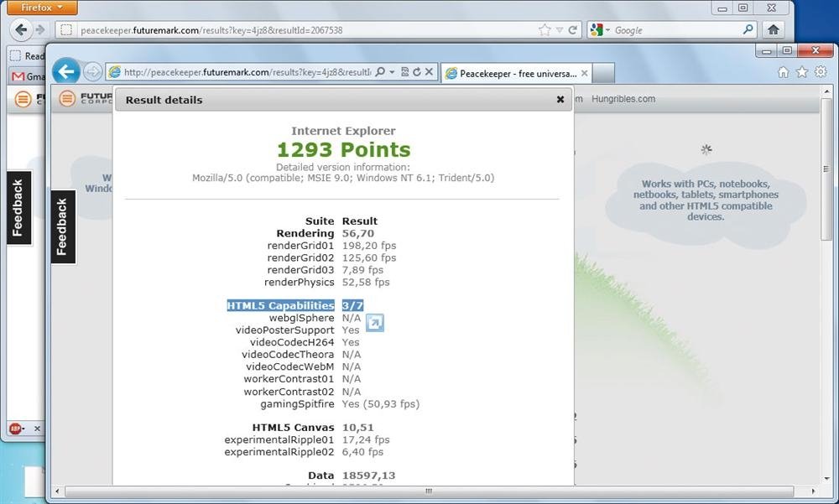Click Firefox search magnifier button
Viewport: 839px width, 504px height.
coord(748,30)
